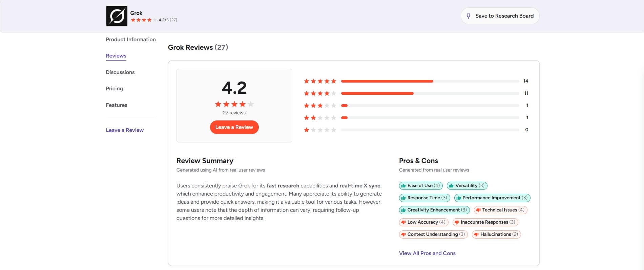
Task: Click the pin icon in Save to Research Board
Action: [469, 16]
